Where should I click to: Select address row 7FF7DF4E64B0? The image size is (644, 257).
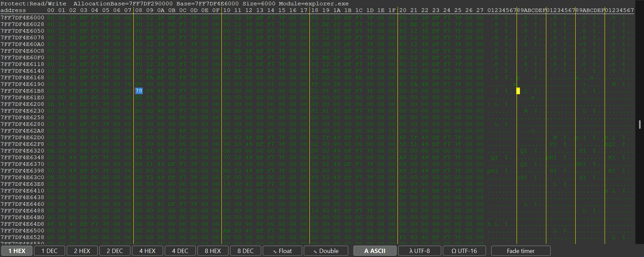[x=22, y=217]
